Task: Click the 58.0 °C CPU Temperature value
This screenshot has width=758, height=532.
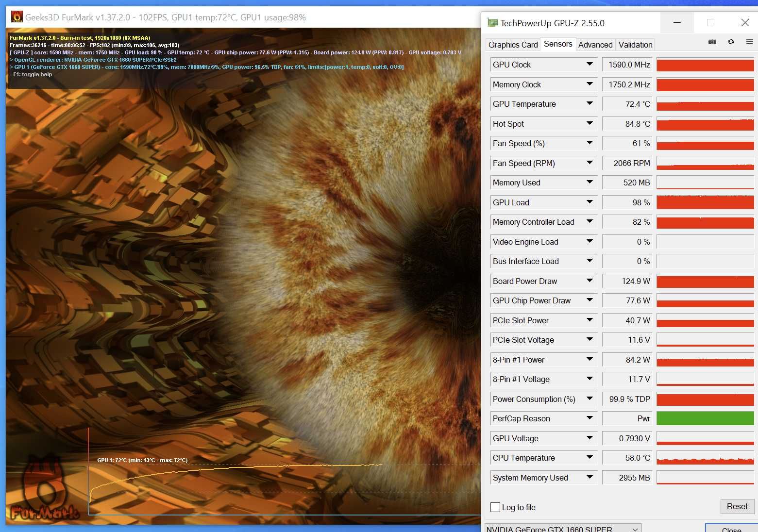Action: (627, 458)
